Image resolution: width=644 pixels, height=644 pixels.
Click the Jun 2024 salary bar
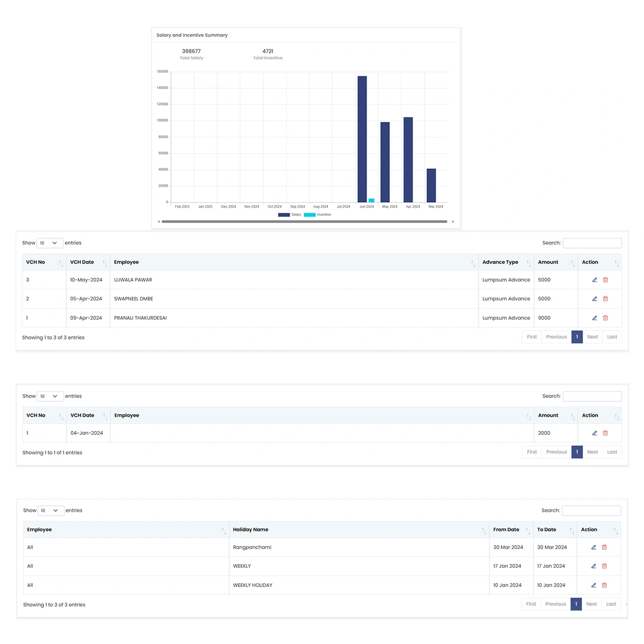[363, 139]
